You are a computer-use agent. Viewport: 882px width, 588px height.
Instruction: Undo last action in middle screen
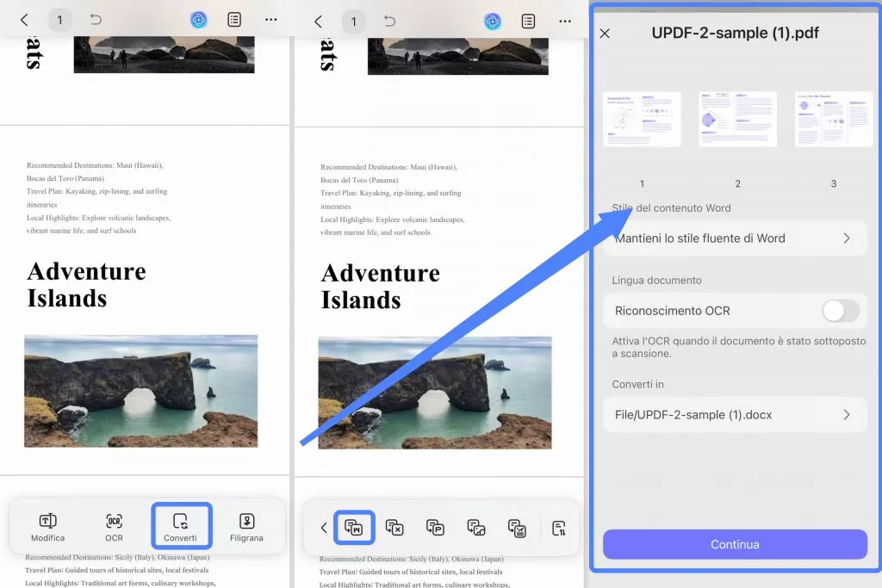[x=389, y=22]
